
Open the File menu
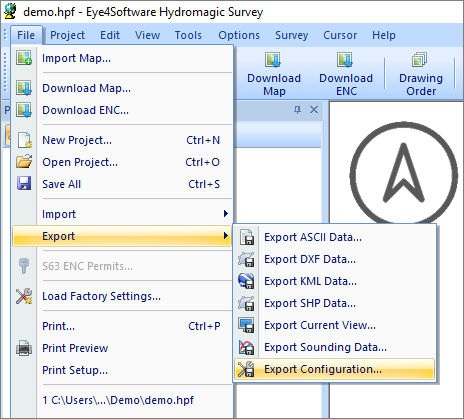tap(26, 35)
